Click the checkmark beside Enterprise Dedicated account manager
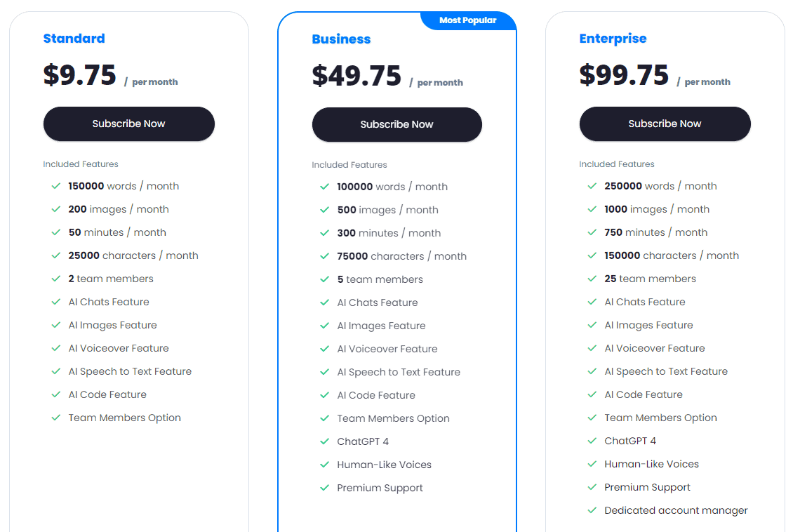Viewport: 800px width, 532px height. tap(592, 510)
